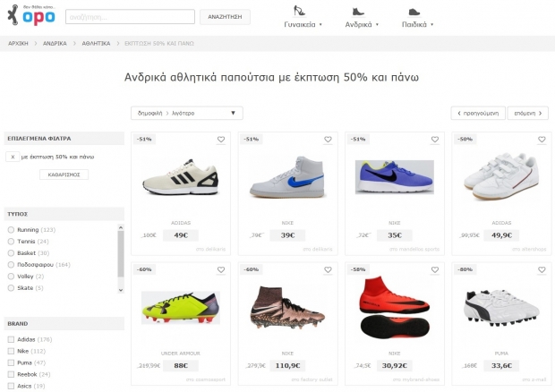
Task: Click the 35€ price on Nike shoe
Action: (x=395, y=235)
